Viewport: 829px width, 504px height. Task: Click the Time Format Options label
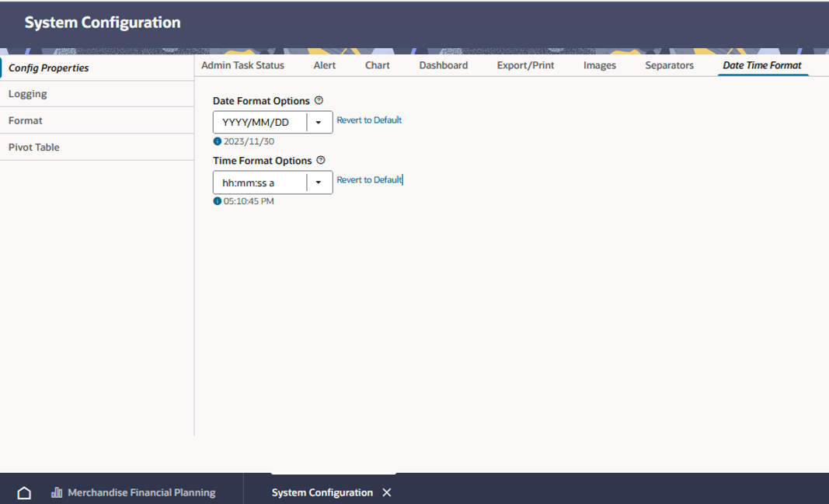(263, 161)
